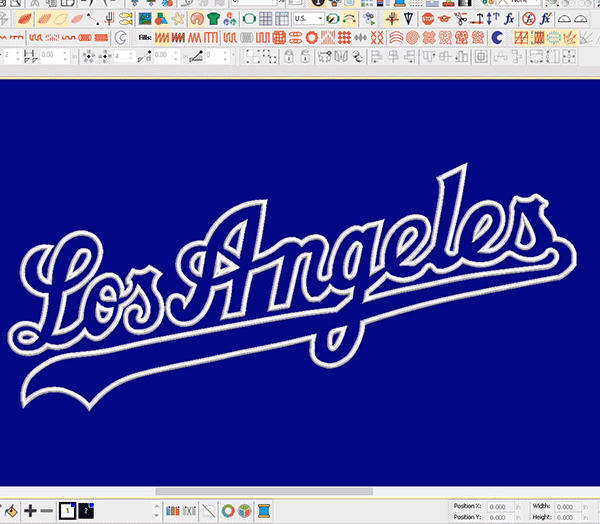The image size is (600, 524).
Task: Select the red circular ring fill icon
Action: (311, 38)
